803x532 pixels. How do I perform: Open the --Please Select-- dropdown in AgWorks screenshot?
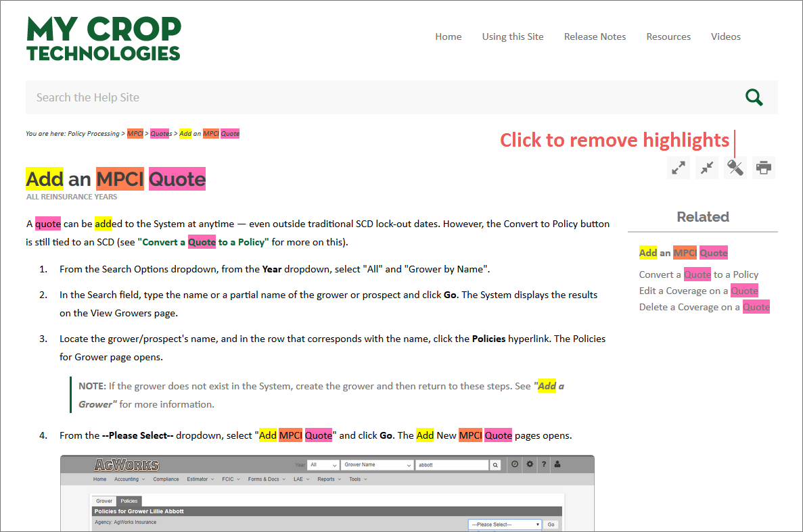click(x=505, y=525)
